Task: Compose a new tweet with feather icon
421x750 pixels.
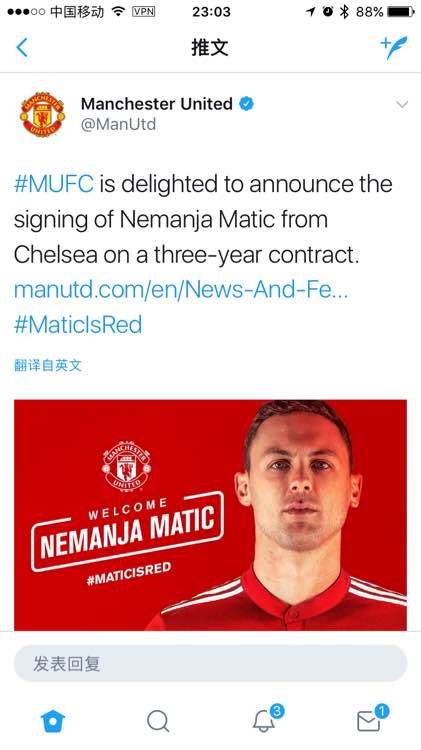Action: click(394, 47)
